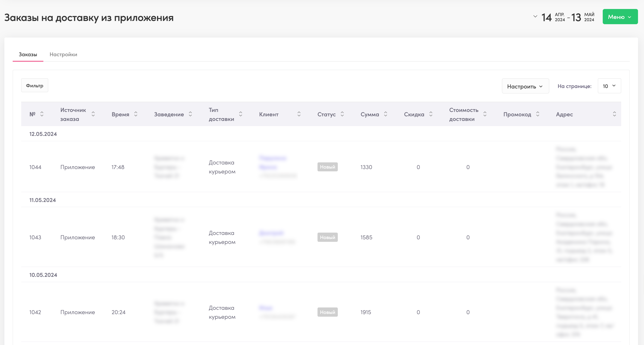Sort by № column arrows
The width and height of the screenshot is (644, 345).
(42, 114)
